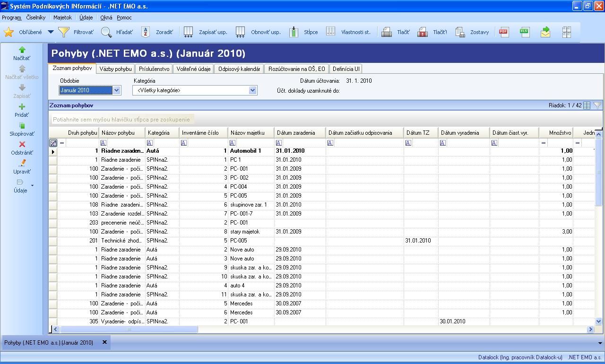Open the Hľadať magnifier search tool
This screenshot has width=605, height=364.
point(107,32)
